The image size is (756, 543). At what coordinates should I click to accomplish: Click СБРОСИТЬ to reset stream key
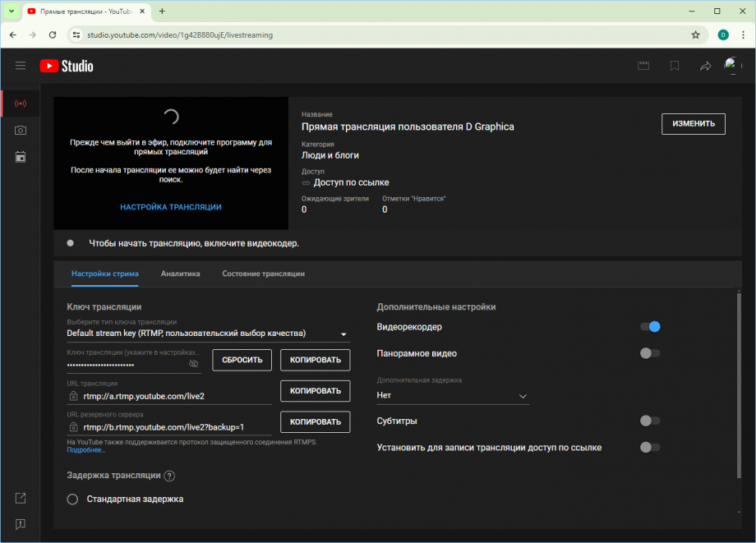click(242, 360)
